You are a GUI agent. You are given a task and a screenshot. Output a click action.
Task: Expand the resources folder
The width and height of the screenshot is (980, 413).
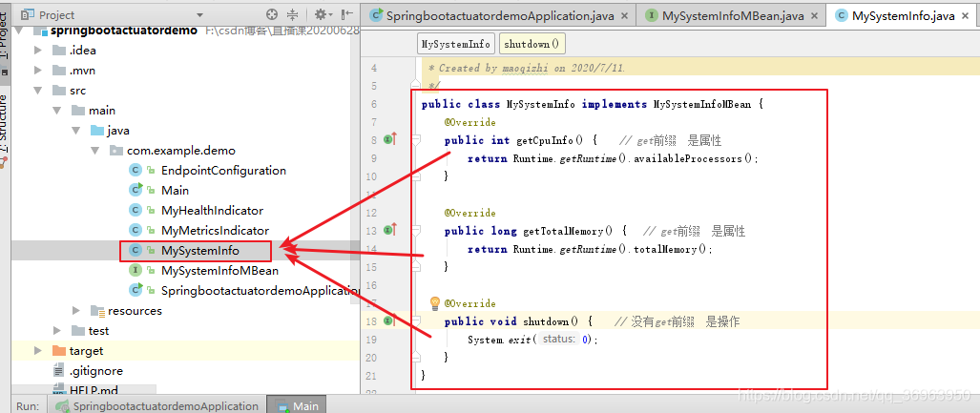[x=76, y=311]
